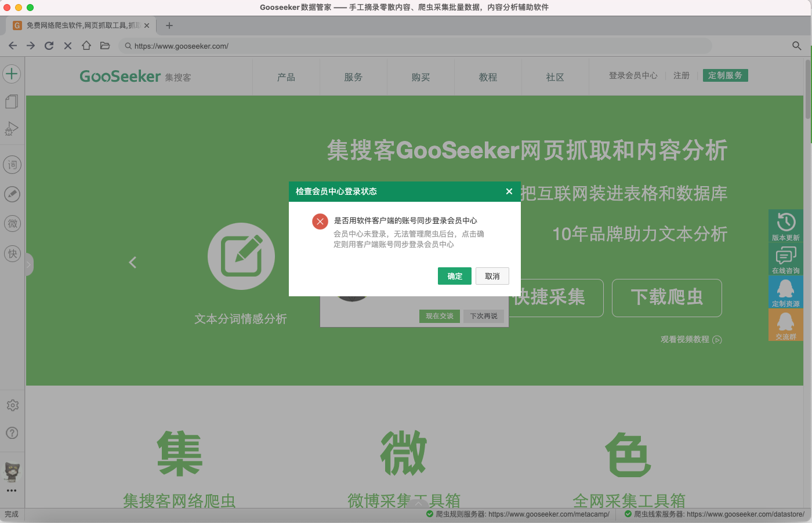Click the 微 large green icon
812x523 pixels.
point(404,453)
